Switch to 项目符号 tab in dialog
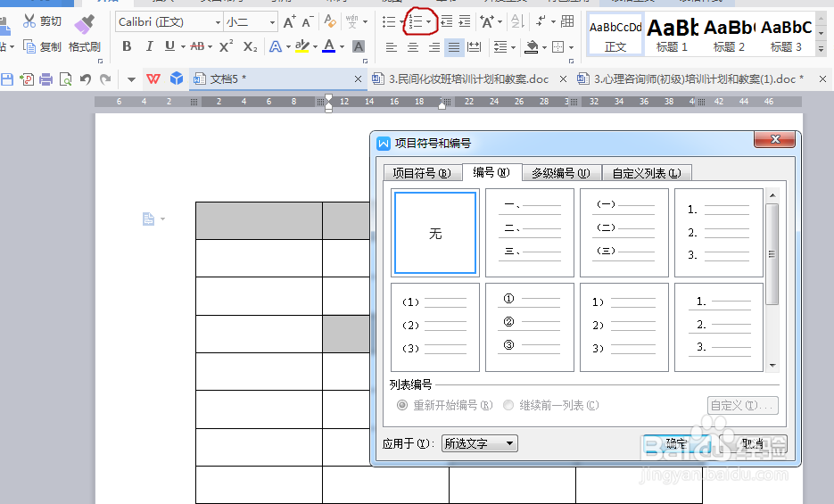834x504 pixels. [x=422, y=173]
